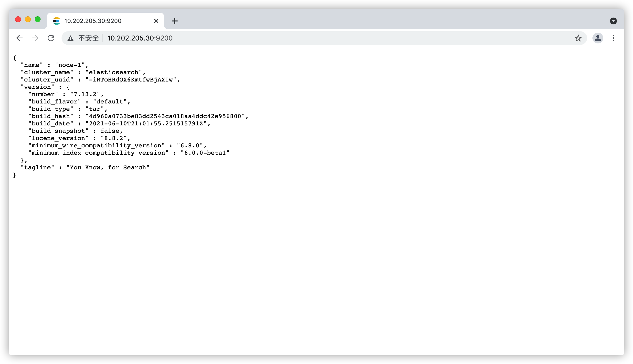Click the green fullscreen window button
Viewport: 633px width, 364px height.
point(38,20)
